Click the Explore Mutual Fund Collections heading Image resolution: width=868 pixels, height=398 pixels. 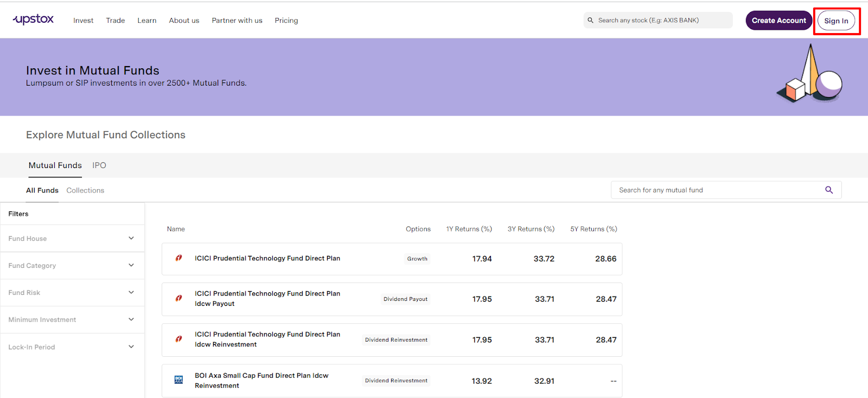106,135
